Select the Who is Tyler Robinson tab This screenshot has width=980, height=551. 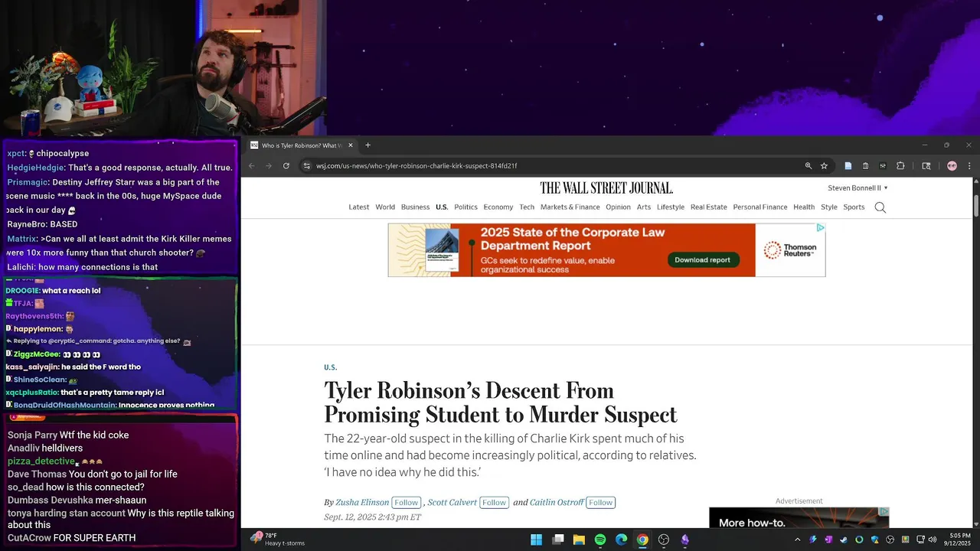[x=301, y=145]
